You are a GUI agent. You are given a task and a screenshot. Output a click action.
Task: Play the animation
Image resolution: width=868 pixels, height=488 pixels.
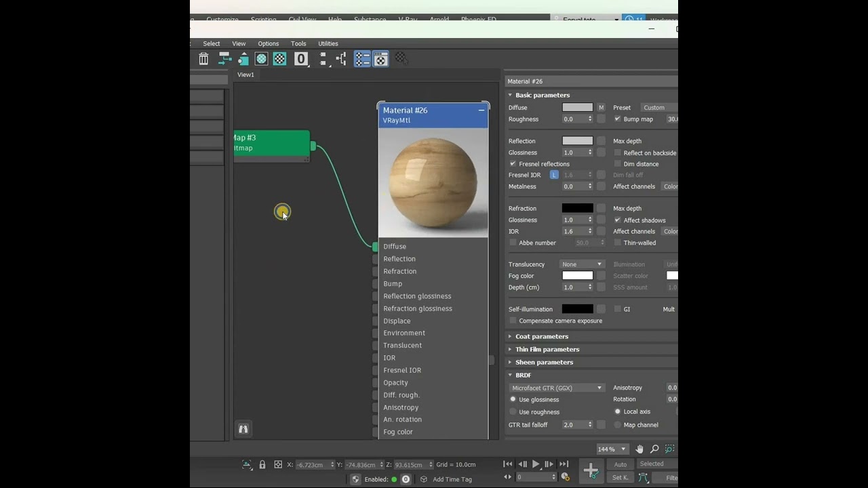tap(536, 464)
